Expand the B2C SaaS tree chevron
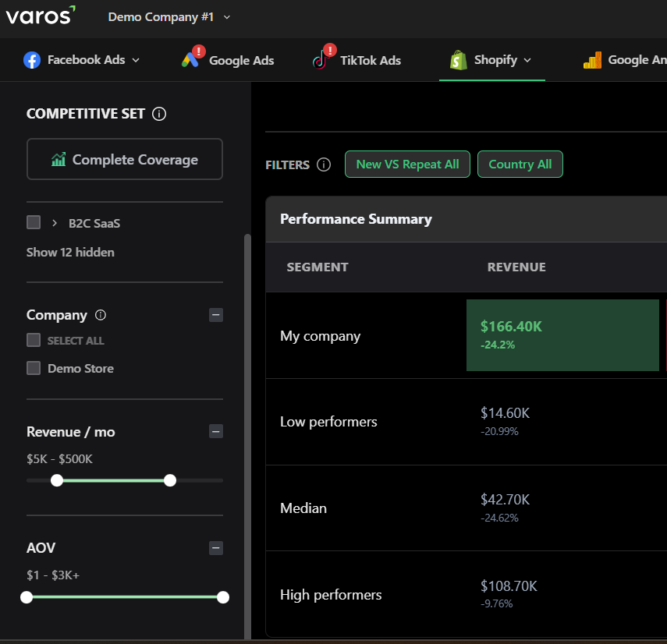The height and width of the screenshot is (644, 667). point(55,223)
